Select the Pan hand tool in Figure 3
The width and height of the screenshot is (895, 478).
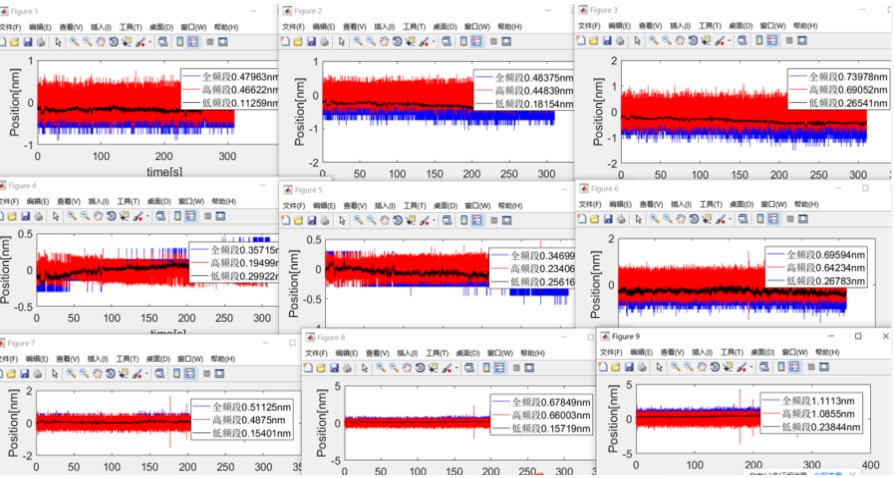tap(680, 40)
